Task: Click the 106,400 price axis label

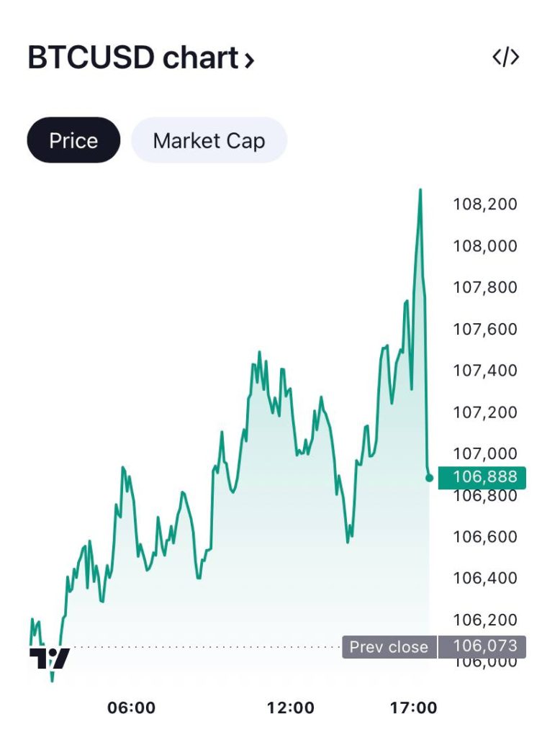Action: point(484,579)
